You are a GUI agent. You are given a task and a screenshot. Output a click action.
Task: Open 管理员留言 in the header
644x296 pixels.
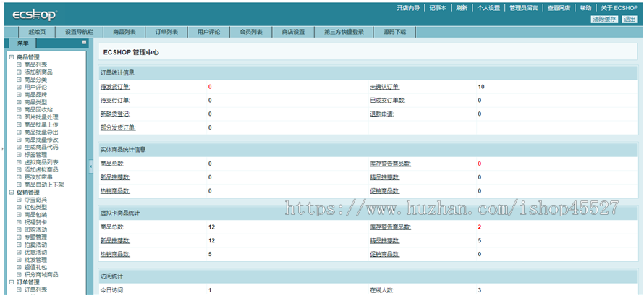524,8
